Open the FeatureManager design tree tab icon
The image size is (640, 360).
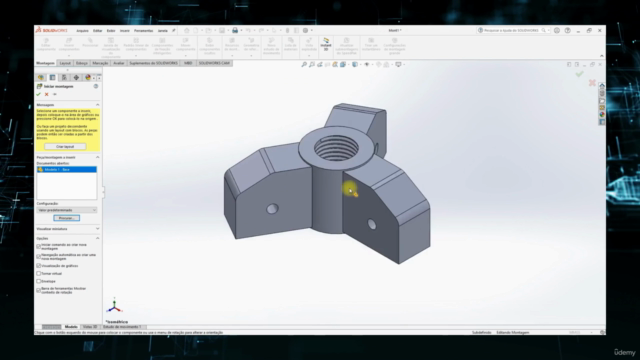pyautogui.click(x=41, y=78)
